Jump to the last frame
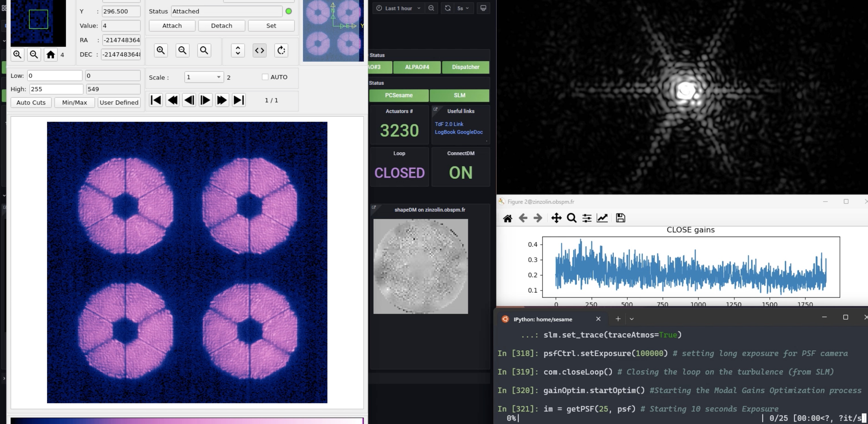Screen dimensions: 868x424 239,100
